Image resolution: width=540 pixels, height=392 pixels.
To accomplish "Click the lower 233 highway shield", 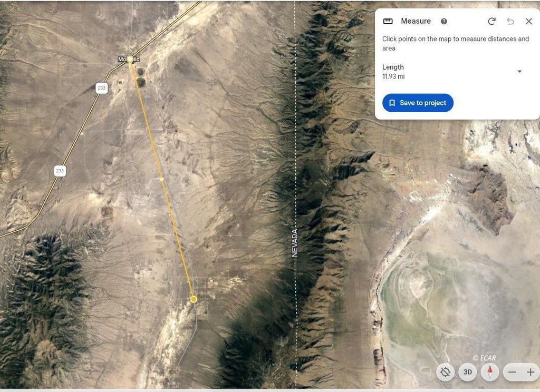I will point(60,171).
